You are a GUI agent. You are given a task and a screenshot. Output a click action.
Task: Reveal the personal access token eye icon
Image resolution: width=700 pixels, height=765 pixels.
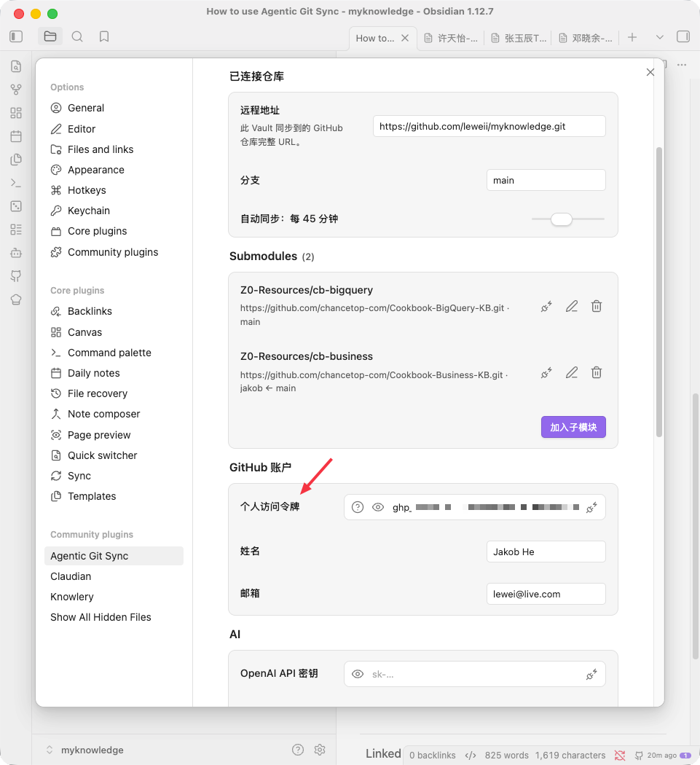coord(378,507)
